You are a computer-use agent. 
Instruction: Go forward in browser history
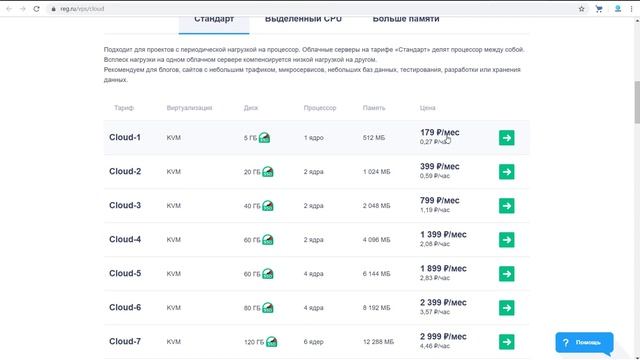pyautogui.click(x=22, y=9)
